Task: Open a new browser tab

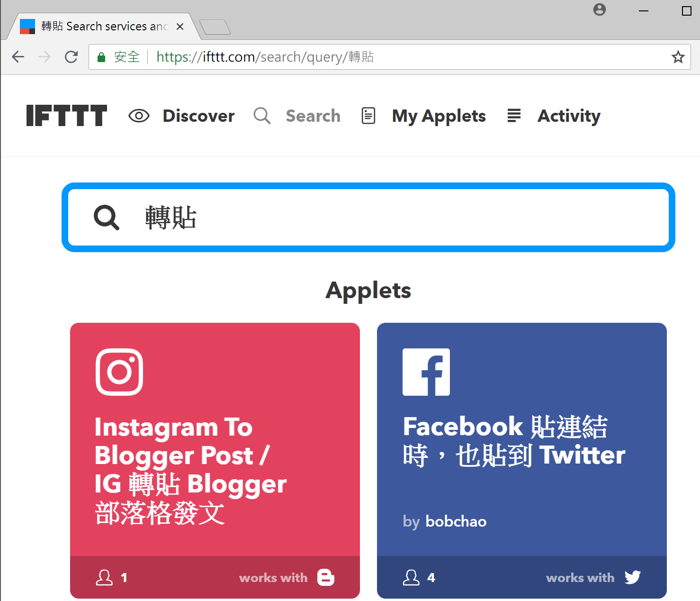Action: pyautogui.click(x=215, y=27)
